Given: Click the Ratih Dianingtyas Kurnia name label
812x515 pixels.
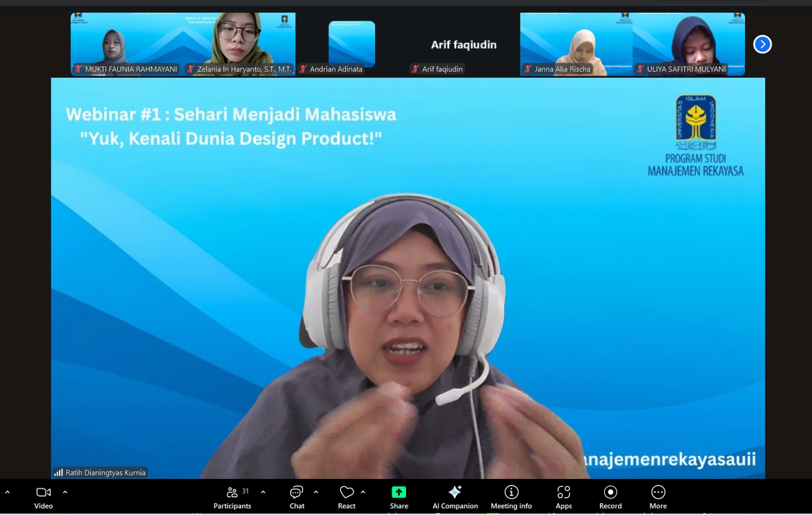Looking at the screenshot, I should [105, 473].
